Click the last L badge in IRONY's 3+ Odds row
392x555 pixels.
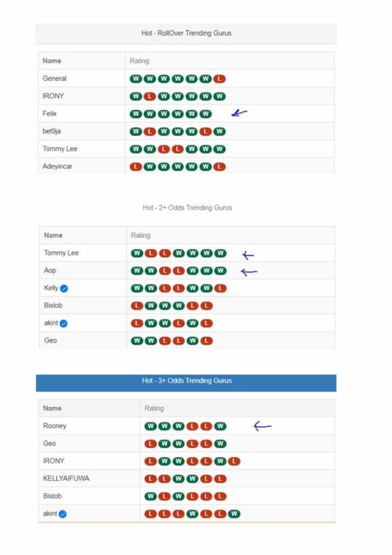coord(234,461)
